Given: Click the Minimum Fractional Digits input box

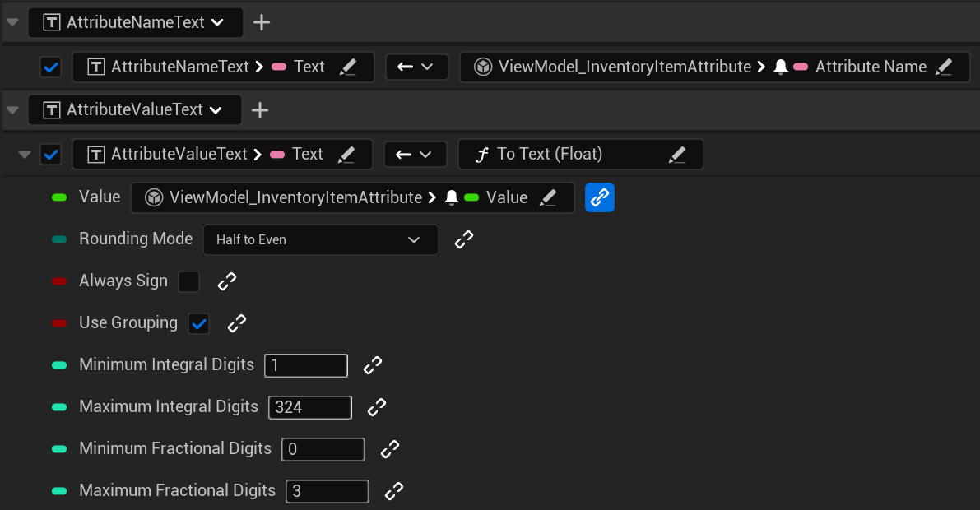Looking at the screenshot, I should pyautogui.click(x=323, y=449).
